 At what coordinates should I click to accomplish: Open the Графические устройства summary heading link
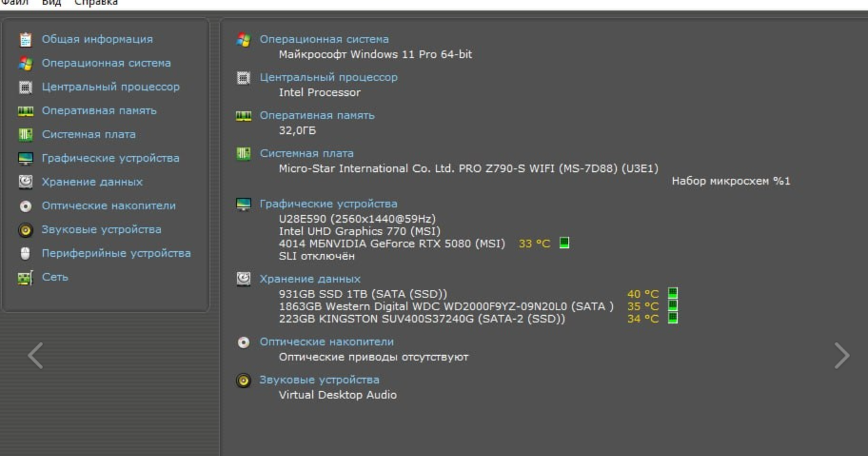(x=329, y=204)
